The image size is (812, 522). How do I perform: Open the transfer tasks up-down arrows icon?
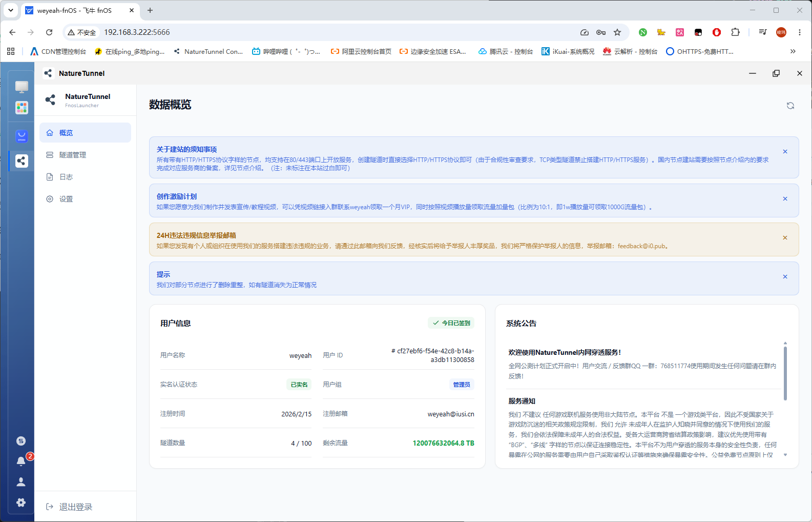pyautogui.click(x=21, y=441)
